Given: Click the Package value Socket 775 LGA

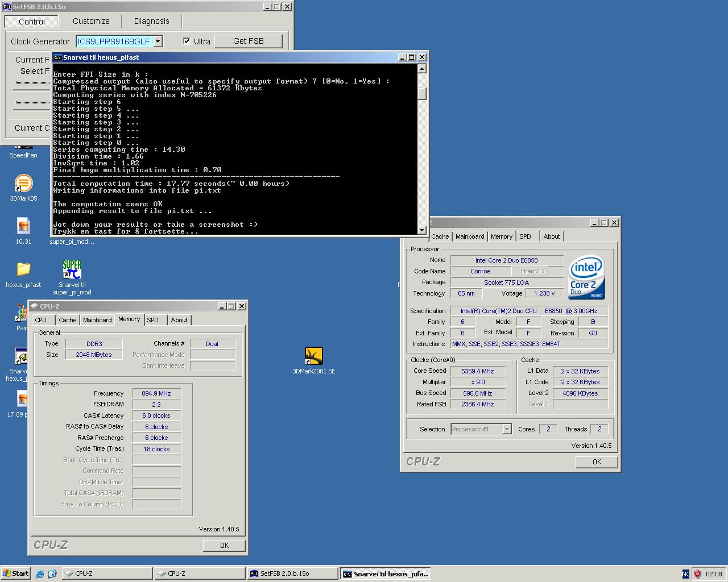Looking at the screenshot, I should coord(507,282).
